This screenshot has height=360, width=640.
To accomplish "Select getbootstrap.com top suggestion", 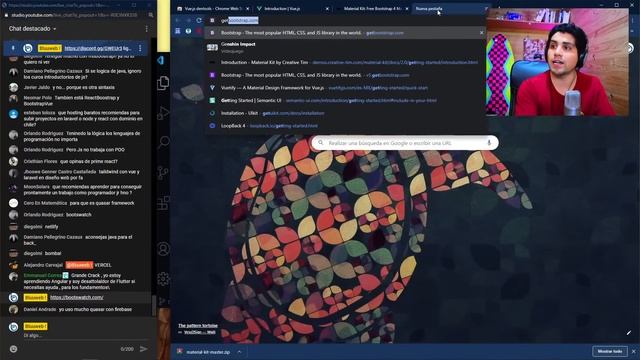I will [x=345, y=33].
